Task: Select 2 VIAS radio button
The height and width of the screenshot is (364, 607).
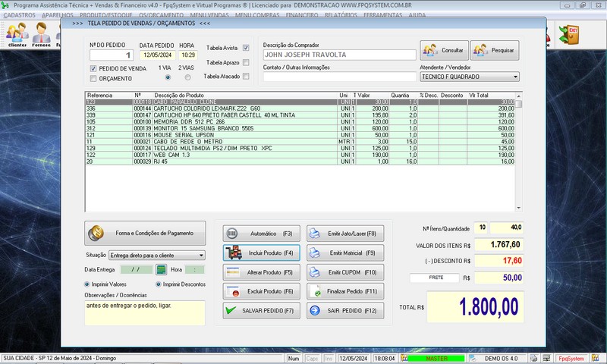Action: coord(187,77)
